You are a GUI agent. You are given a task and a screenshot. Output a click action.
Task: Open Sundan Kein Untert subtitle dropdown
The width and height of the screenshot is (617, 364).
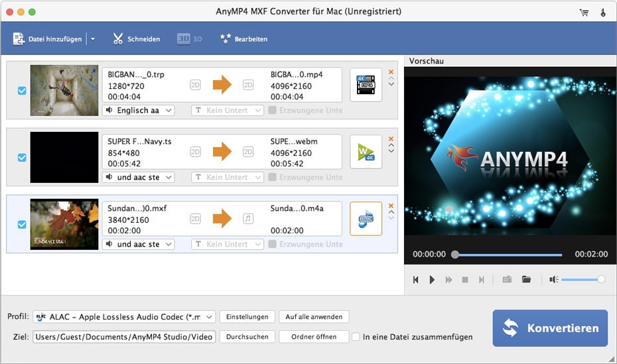tap(228, 244)
